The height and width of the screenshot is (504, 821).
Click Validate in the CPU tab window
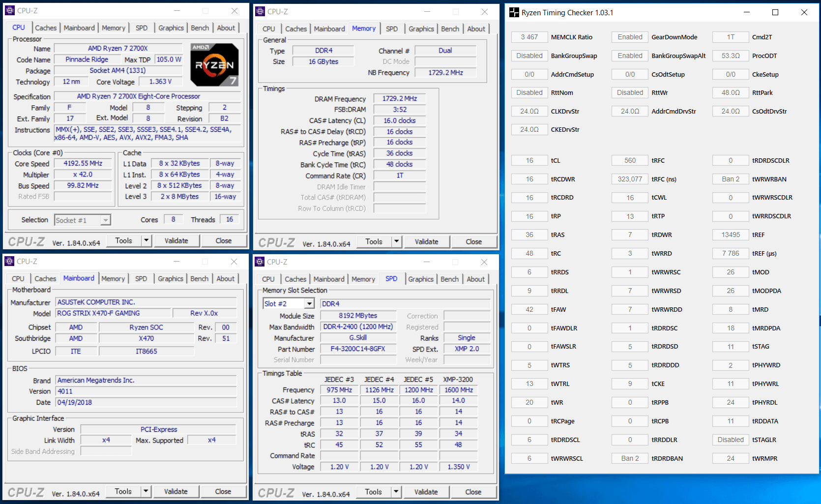pos(176,240)
